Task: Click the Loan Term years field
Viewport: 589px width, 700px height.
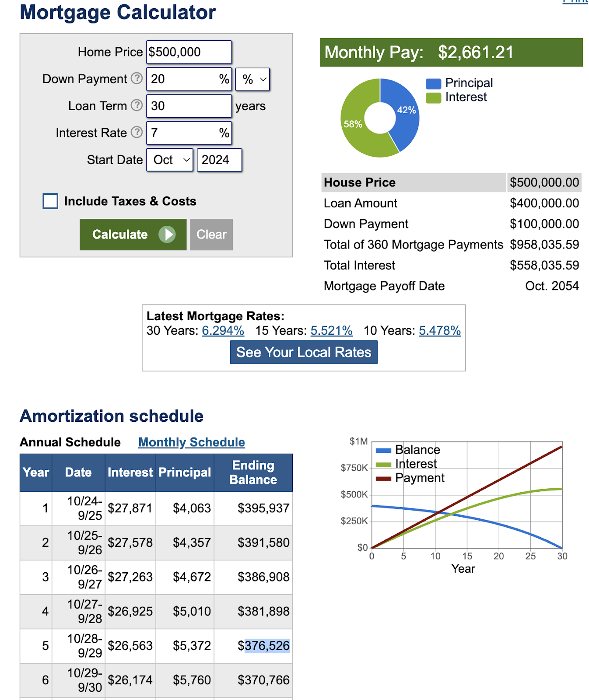Action: pos(189,106)
